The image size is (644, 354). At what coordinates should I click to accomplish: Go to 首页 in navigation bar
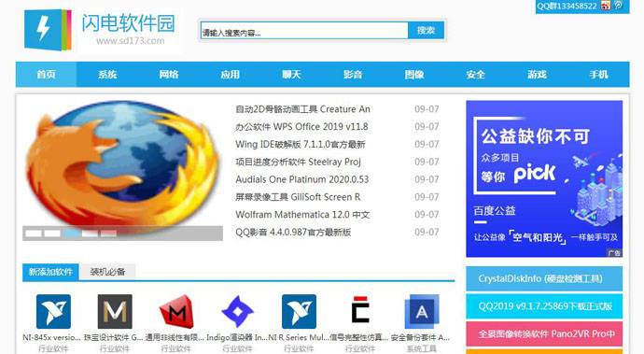coord(46,75)
